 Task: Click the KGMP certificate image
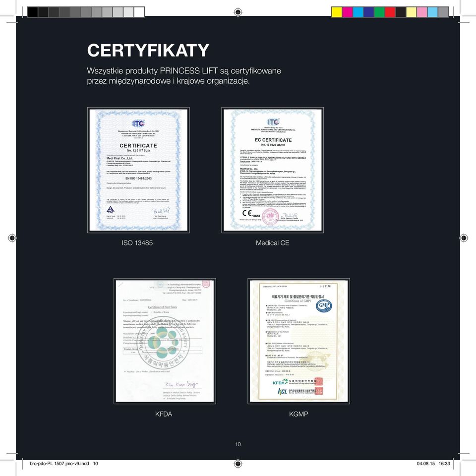298,341
